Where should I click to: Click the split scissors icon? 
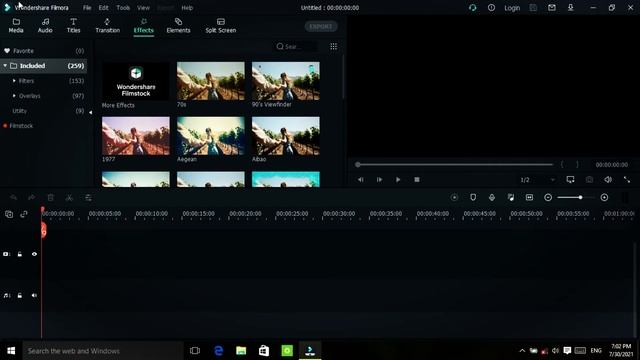pos(69,198)
